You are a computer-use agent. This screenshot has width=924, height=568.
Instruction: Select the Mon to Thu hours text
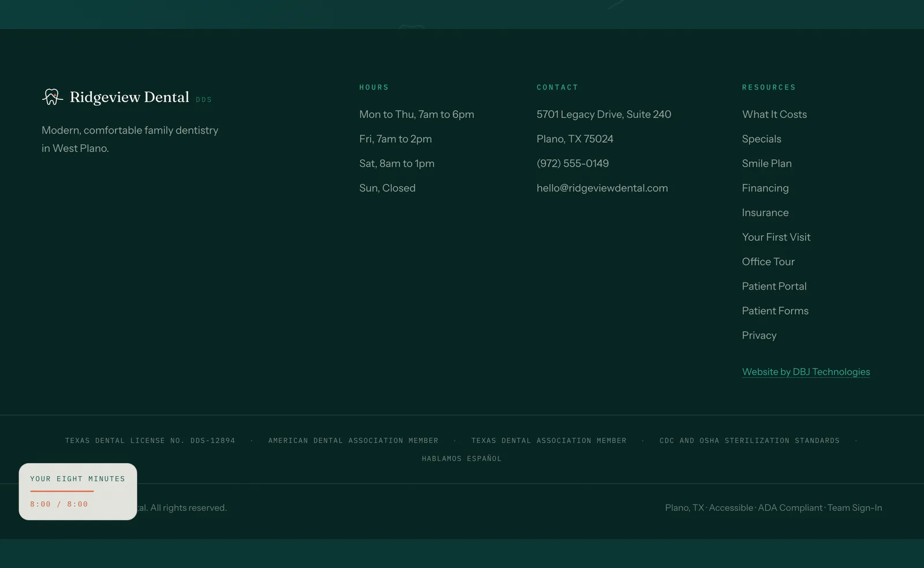[x=416, y=114]
